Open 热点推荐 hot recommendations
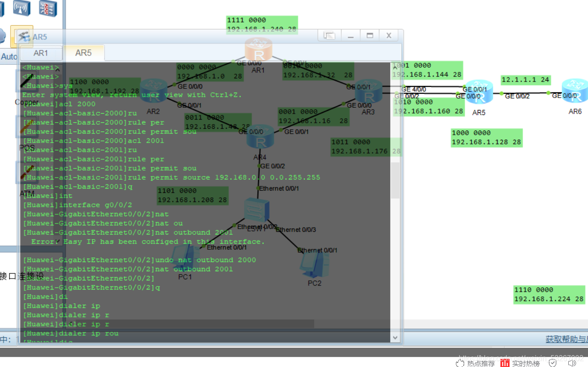 tap(476, 363)
